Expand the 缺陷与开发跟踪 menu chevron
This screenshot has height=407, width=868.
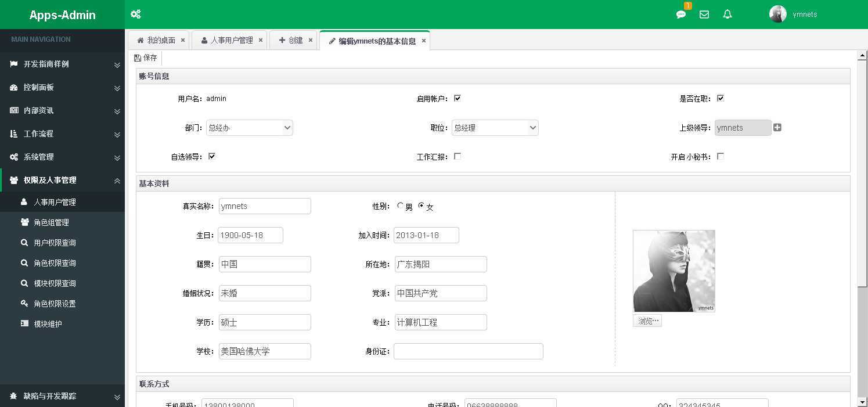click(x=117, y=397)
